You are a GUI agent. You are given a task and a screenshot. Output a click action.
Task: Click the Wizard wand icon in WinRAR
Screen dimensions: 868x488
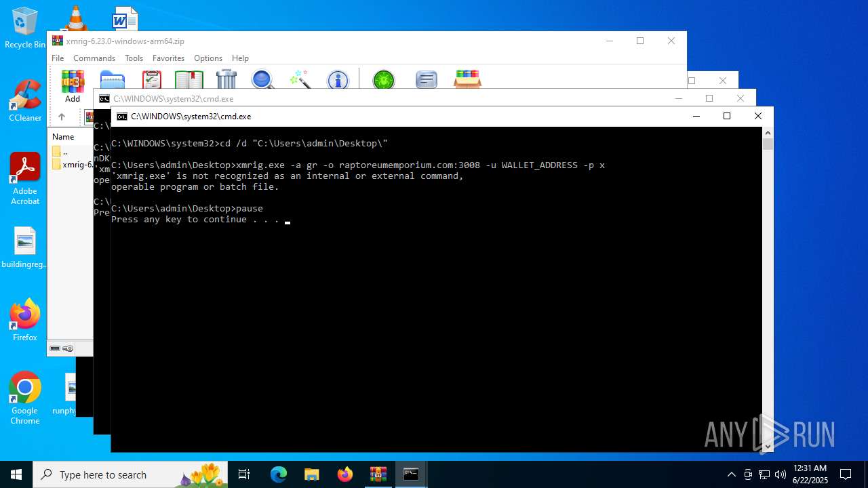(x=299, y=79)
